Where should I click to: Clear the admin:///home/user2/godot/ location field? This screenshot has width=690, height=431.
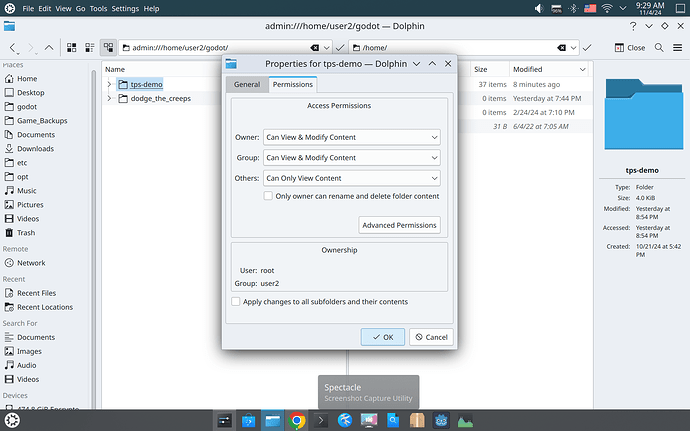click(314, 48)
